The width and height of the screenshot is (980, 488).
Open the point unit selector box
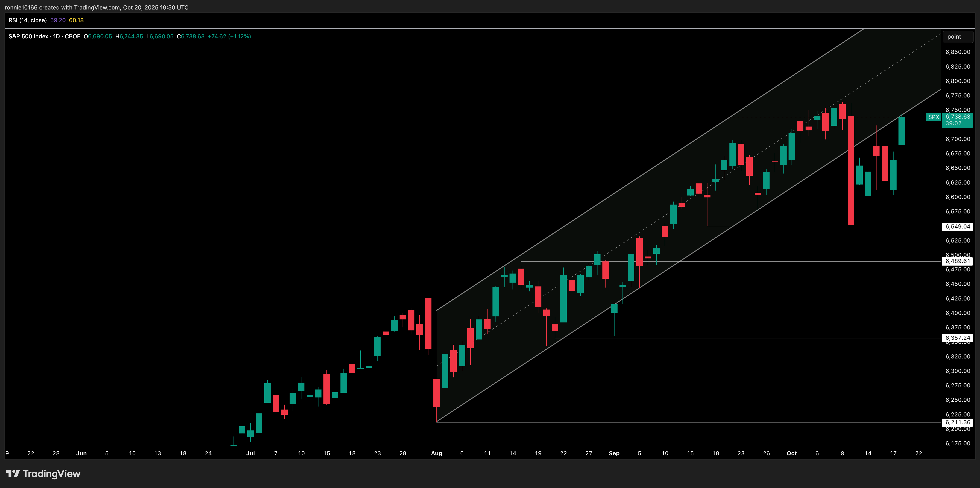[958, 37]
